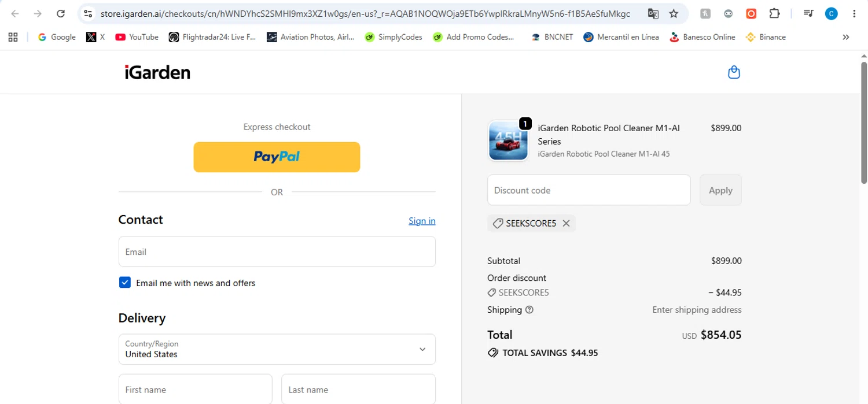Click the browser back arrow

[15, 13]
